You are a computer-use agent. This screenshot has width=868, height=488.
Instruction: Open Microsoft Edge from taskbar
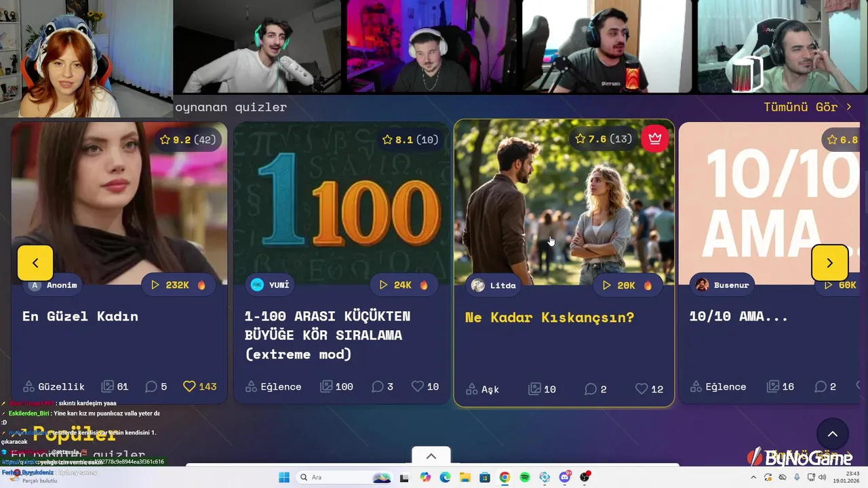(445, 477)
